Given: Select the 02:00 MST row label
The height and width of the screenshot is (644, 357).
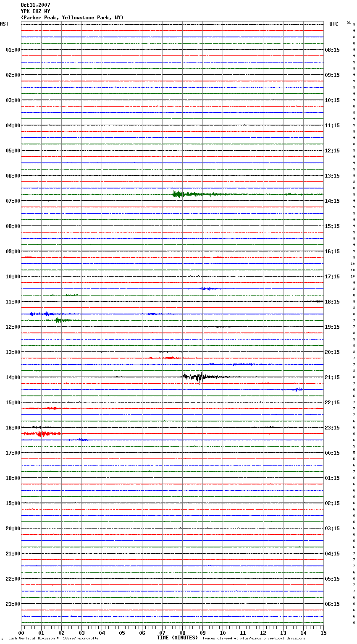Looking at the screenshot, I should tap(13, 75).
